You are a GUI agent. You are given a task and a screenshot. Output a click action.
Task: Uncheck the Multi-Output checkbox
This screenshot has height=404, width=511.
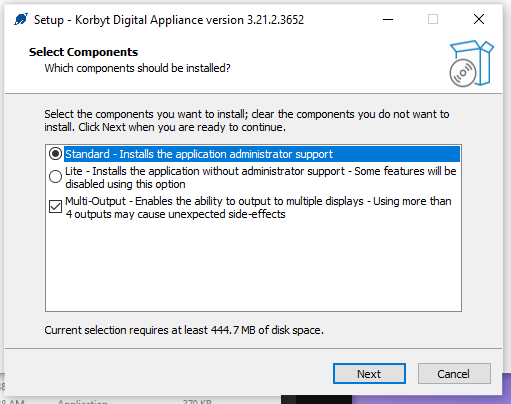tap(55, 206)
